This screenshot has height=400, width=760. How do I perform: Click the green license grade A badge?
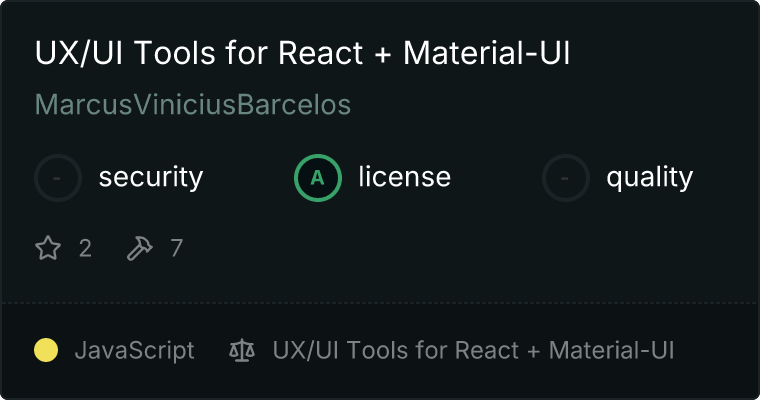click(x=318, y=178)
